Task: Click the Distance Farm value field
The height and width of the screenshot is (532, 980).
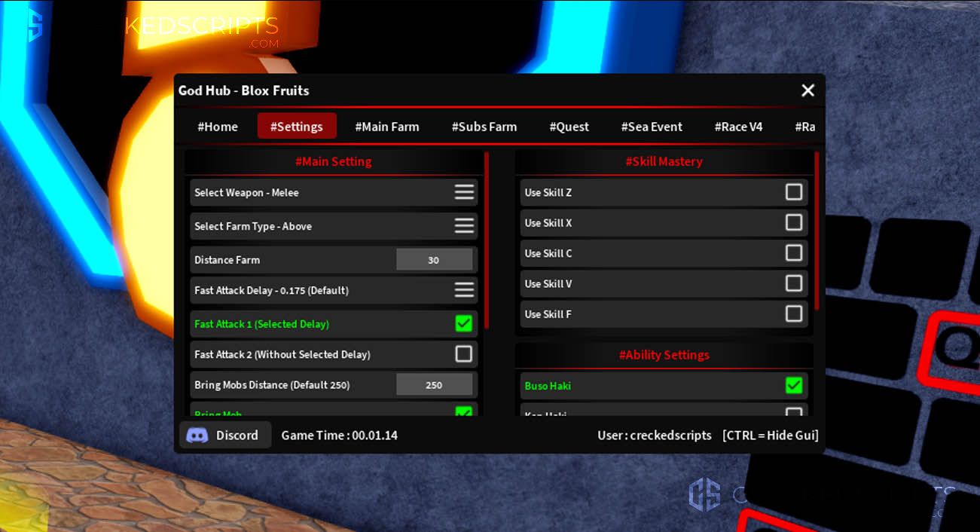Action: 435,260
